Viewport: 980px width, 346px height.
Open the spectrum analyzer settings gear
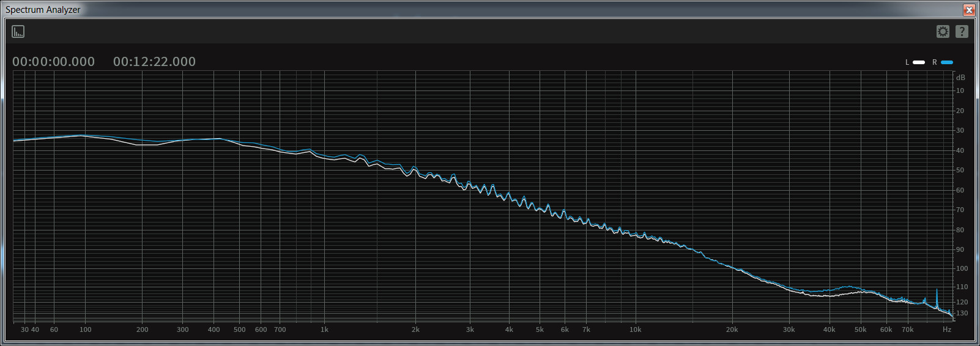[943, 31]
